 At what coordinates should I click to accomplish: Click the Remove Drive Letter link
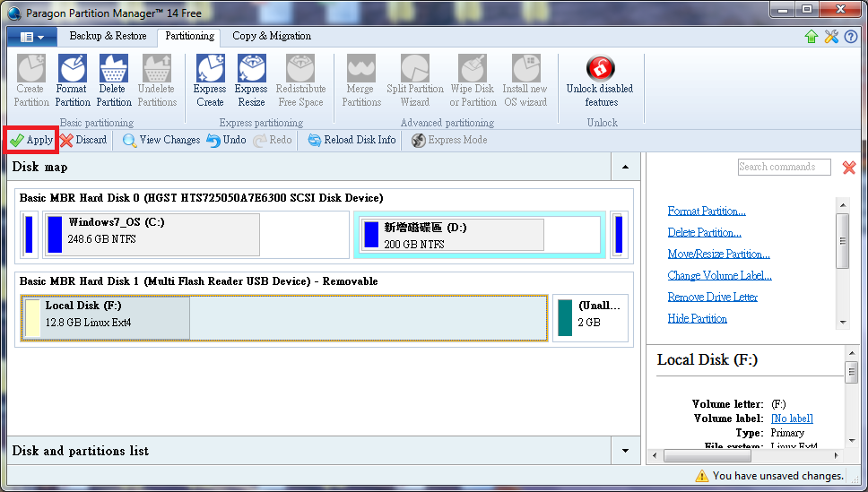(x=713, y=298)
